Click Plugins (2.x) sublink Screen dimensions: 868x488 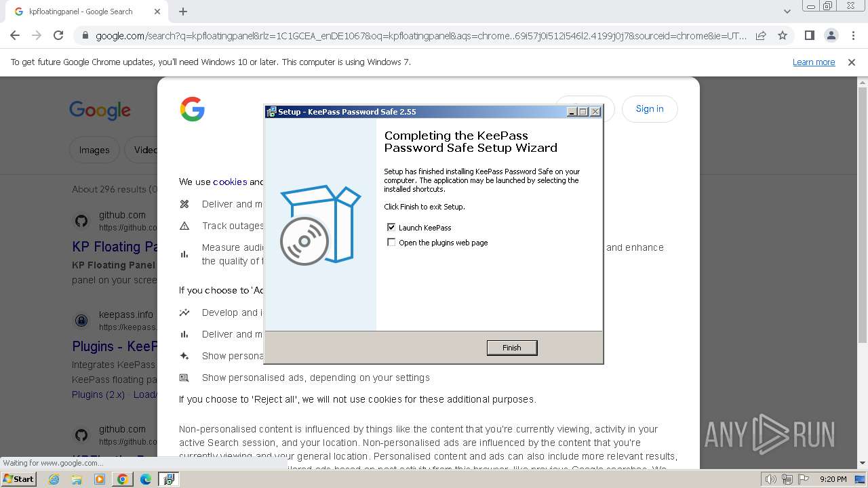click(97, 394)
